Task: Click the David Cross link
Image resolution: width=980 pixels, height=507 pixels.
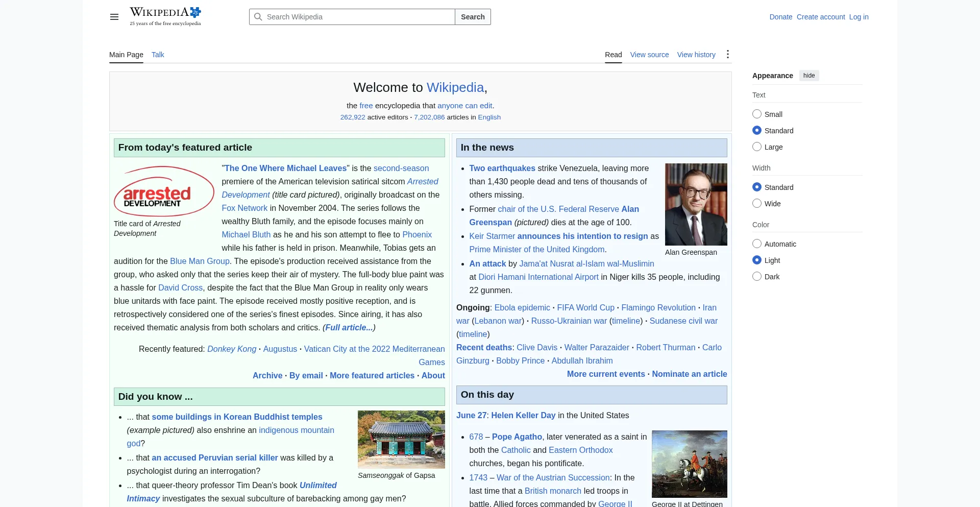Action: [x=180, y=287]
